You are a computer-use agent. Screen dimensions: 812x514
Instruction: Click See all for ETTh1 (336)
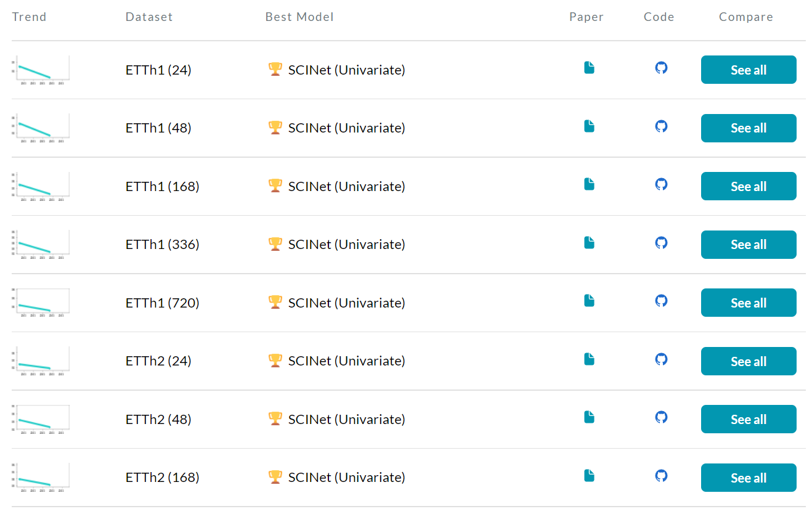click(749, 245)
